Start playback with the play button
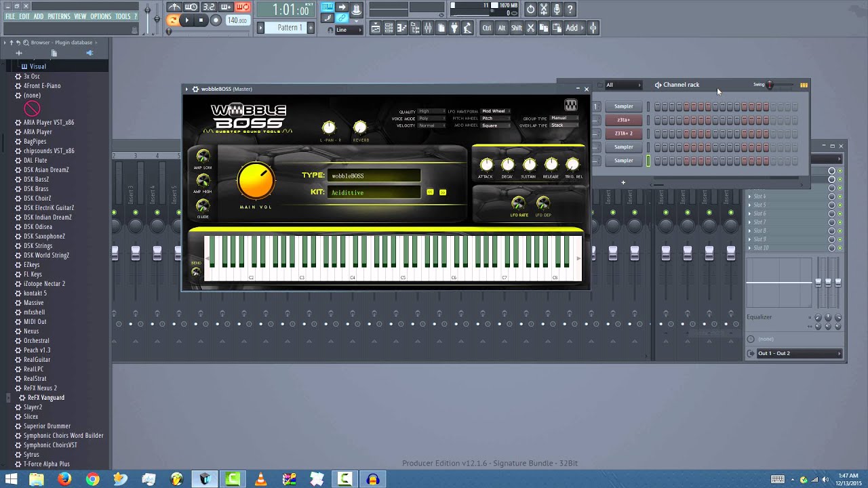868x488 pixels. [x=187, y=20]
